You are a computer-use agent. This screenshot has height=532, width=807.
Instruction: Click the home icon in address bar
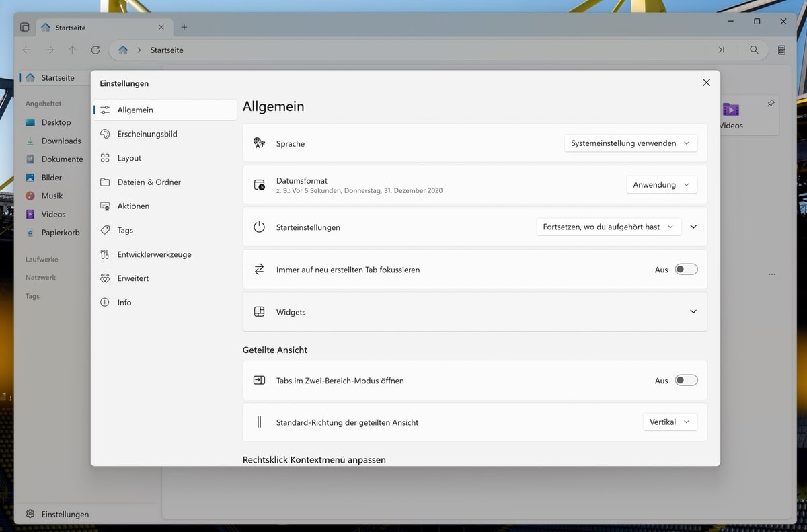coord(123,50)
